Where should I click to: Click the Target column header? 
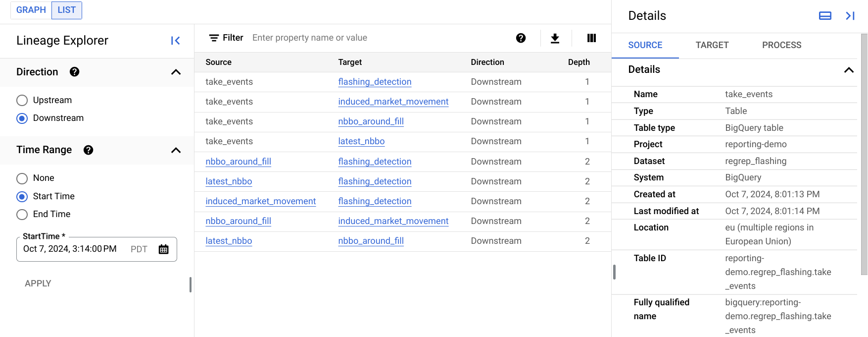[x=350, y=62]
